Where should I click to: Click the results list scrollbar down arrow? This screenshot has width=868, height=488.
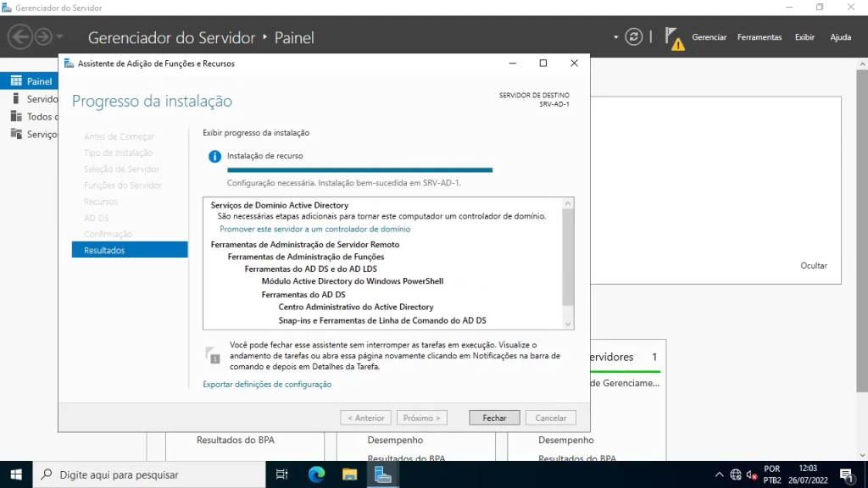click(568, 324)
